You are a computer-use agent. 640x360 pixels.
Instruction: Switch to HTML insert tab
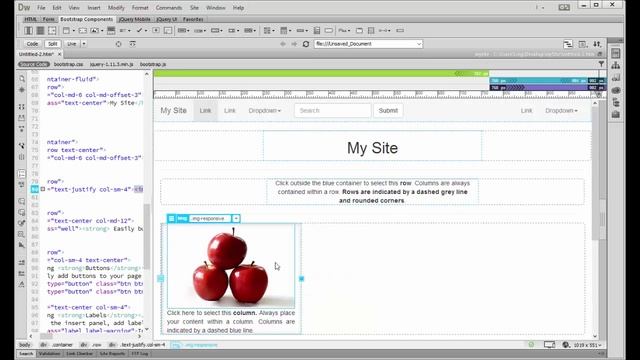[x=31, y=19]
